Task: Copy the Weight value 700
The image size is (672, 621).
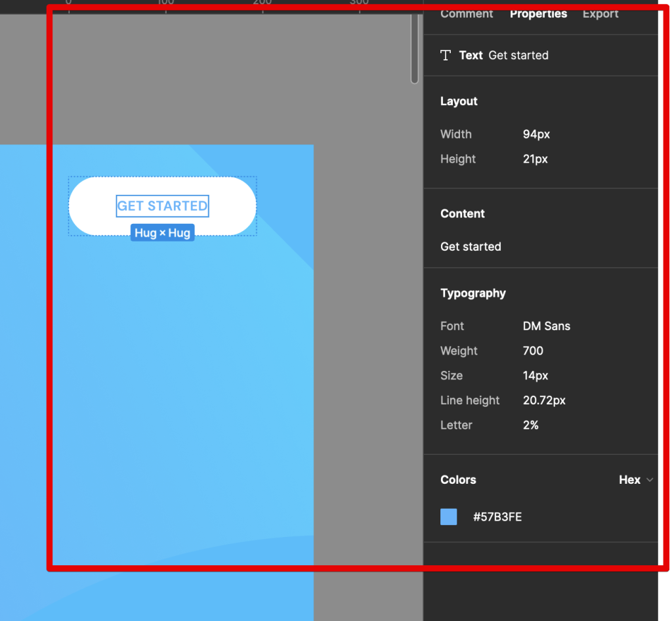Action: click(x=533, y=351)
